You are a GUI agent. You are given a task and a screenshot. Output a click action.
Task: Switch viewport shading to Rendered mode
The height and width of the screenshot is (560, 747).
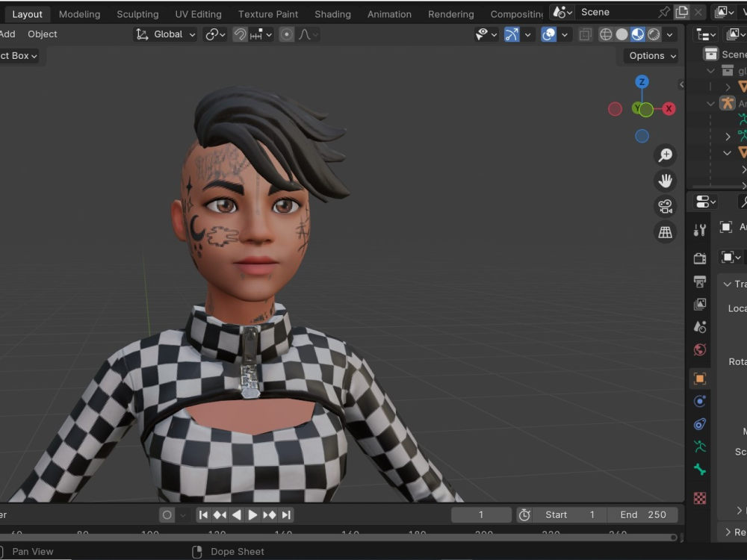click(x=653, y=34)
